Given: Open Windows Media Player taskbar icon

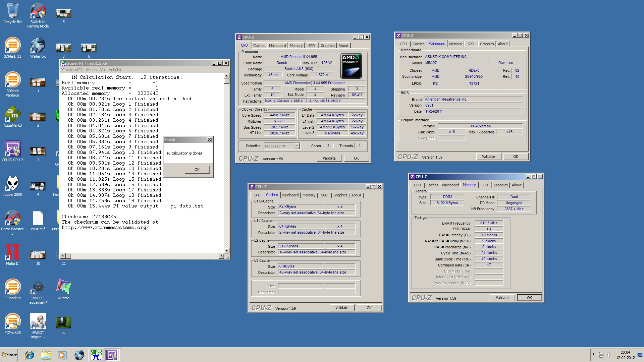Looking at the screenshot, I should click(x=62, y=355).
